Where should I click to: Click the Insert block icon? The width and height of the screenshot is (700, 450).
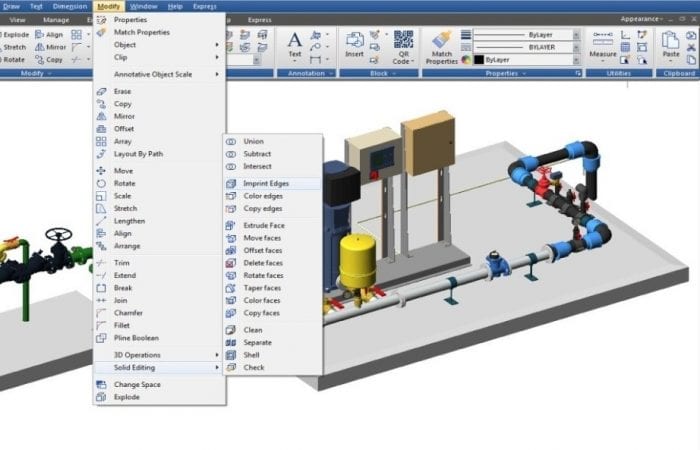[355, 44]
